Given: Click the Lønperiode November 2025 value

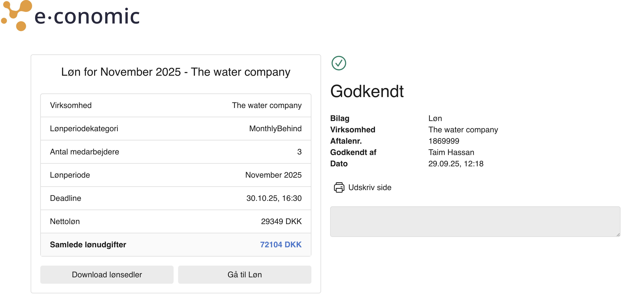Looking at the screenshot, I should (x=273, y=175).
